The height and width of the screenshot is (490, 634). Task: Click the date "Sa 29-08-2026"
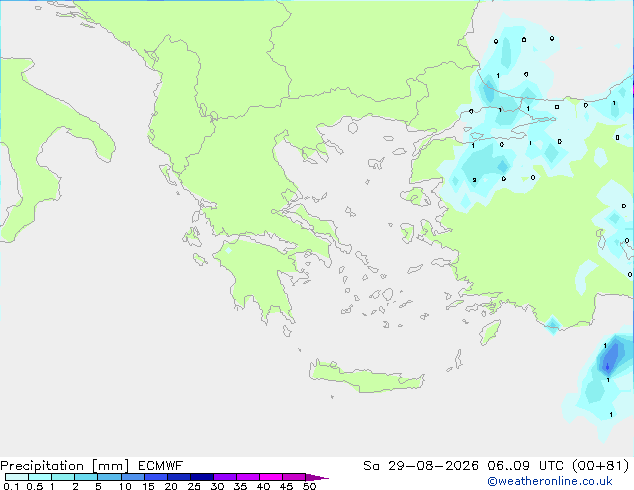[421, 466]
